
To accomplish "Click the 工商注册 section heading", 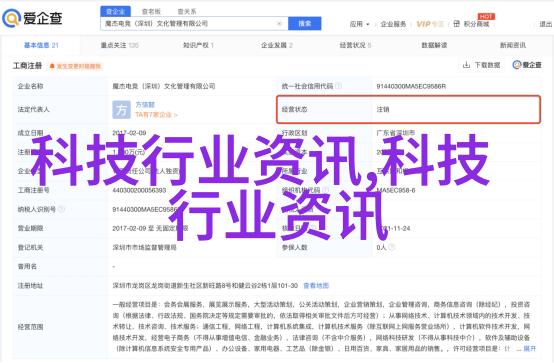I will [27, 66].
